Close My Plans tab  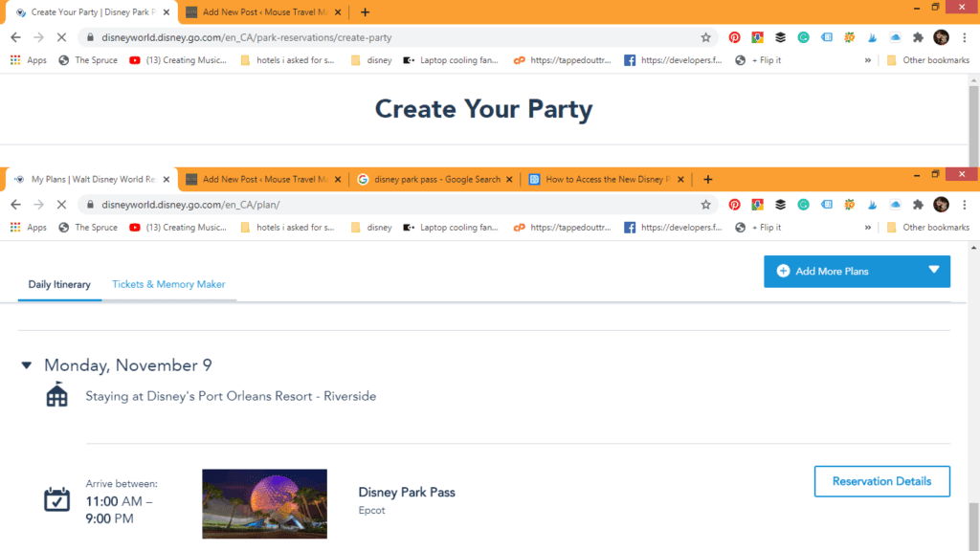[x=167, y=179]
